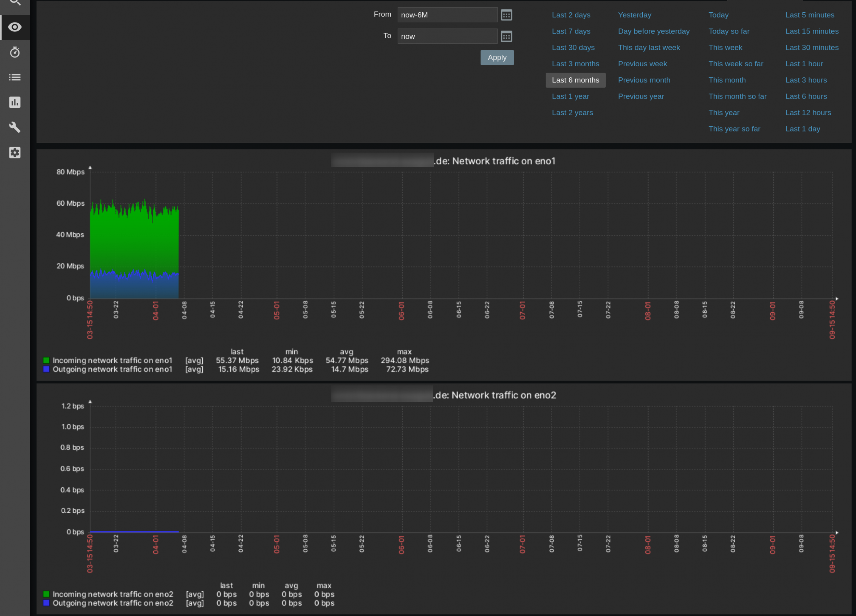856x616 pixels.
Task: Open the Services stopwatch icon in sidebar
Action: click(x=15, y=52)
